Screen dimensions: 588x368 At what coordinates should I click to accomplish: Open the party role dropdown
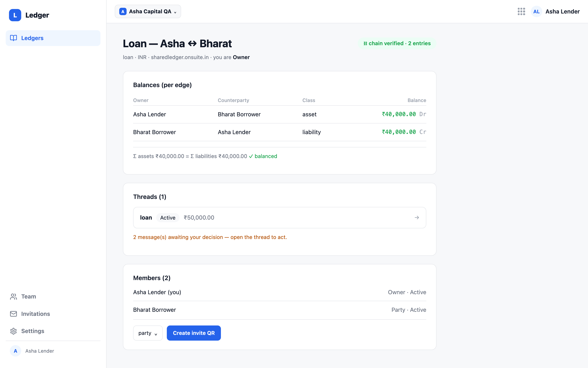pyautogui.click(x=148, y=333)
